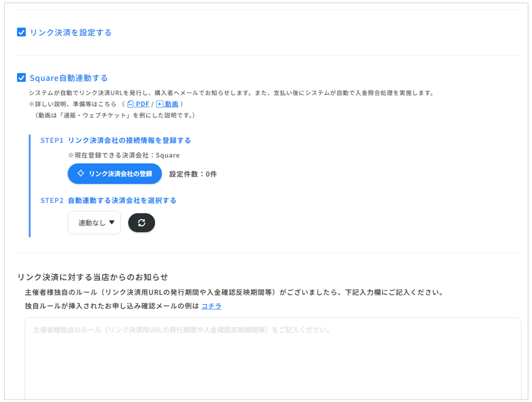Click the STEP1 接続情報を登録する heading
Viewport: 532px width, 402px height.
pos(115,141)
